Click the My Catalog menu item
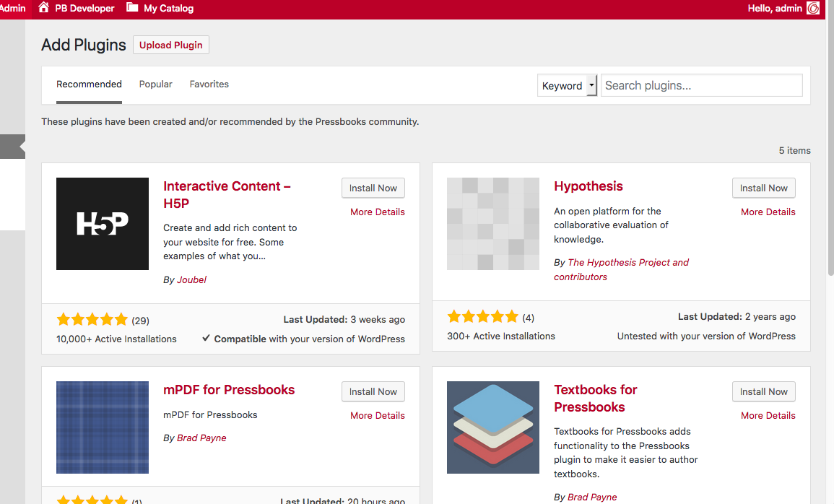Image resolution: width=834 pixels, height=504 pixels. tap(160, 8)
